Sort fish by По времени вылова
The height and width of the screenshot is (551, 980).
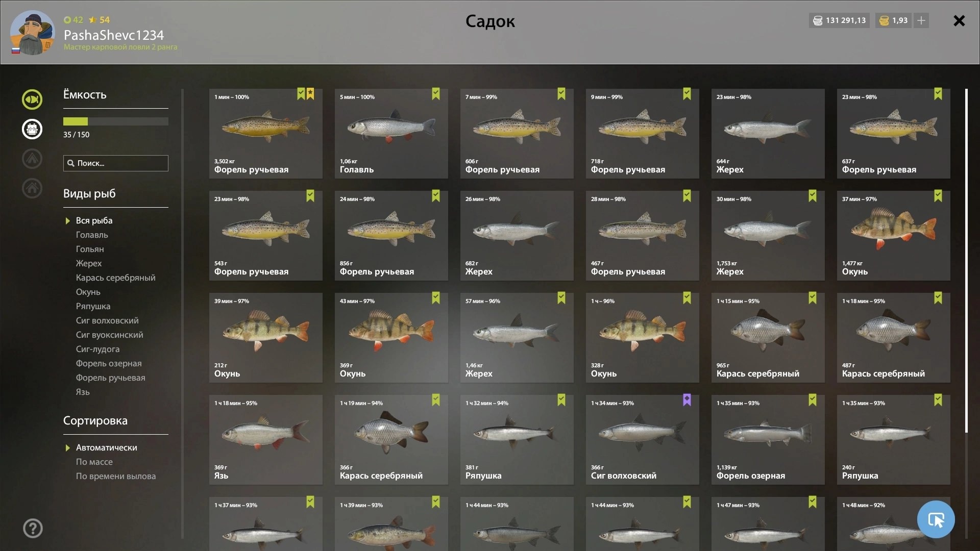[116, 476]
